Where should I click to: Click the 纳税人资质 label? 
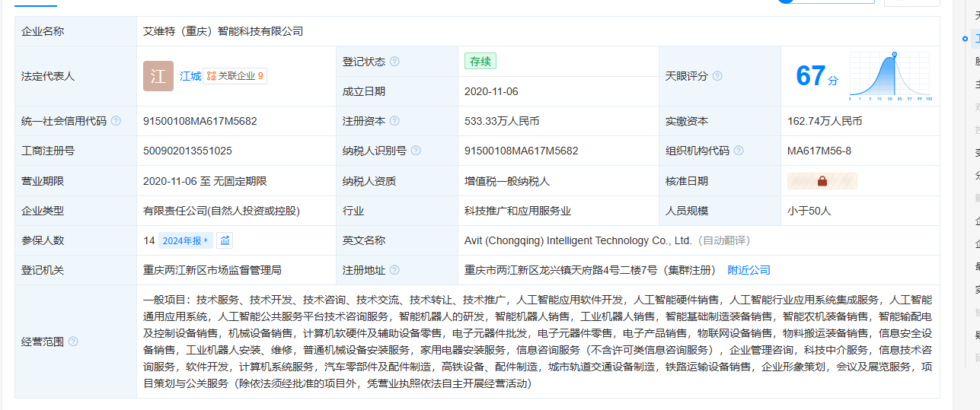tap(369, 181)
